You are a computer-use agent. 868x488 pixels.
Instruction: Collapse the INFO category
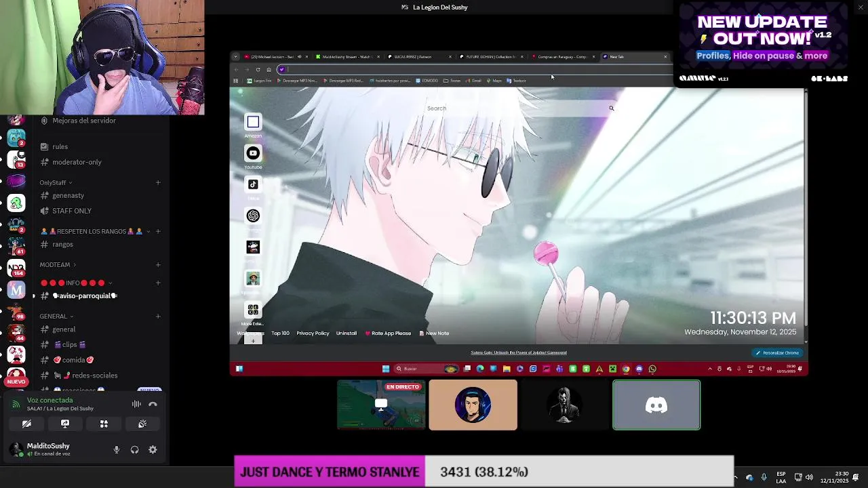[x=76, y=283]
